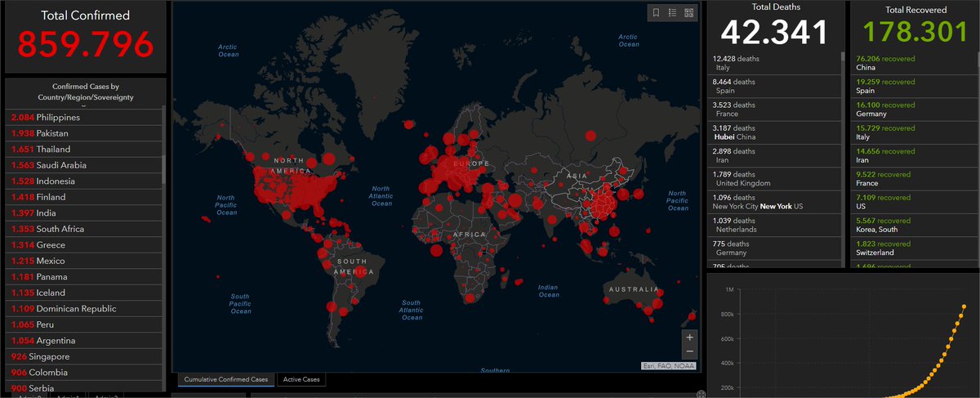
Task: Select South Africa in country list
Action: (85, 229)
